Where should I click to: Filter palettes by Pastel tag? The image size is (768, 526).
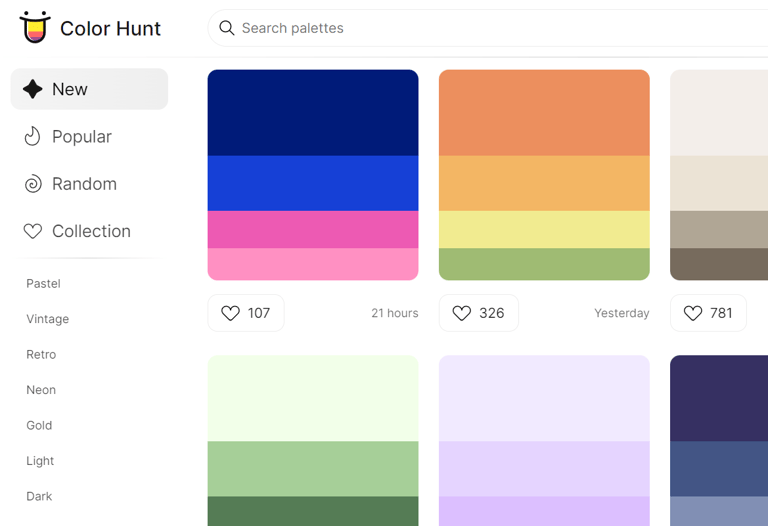[44, 284]
